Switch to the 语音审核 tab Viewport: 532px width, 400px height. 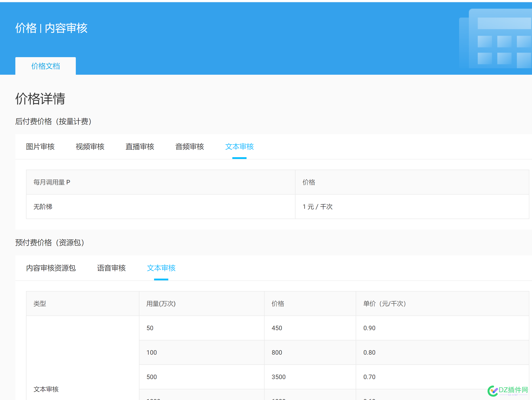111,268
